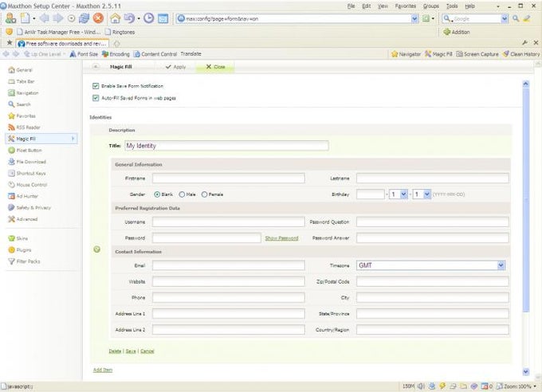Image resolution: width=542 pixels, height=392 pixels.
Task: Toggle Auto-Fill Saved Forms in web pages
Action: pyautogui.click(x=96, y=98)
